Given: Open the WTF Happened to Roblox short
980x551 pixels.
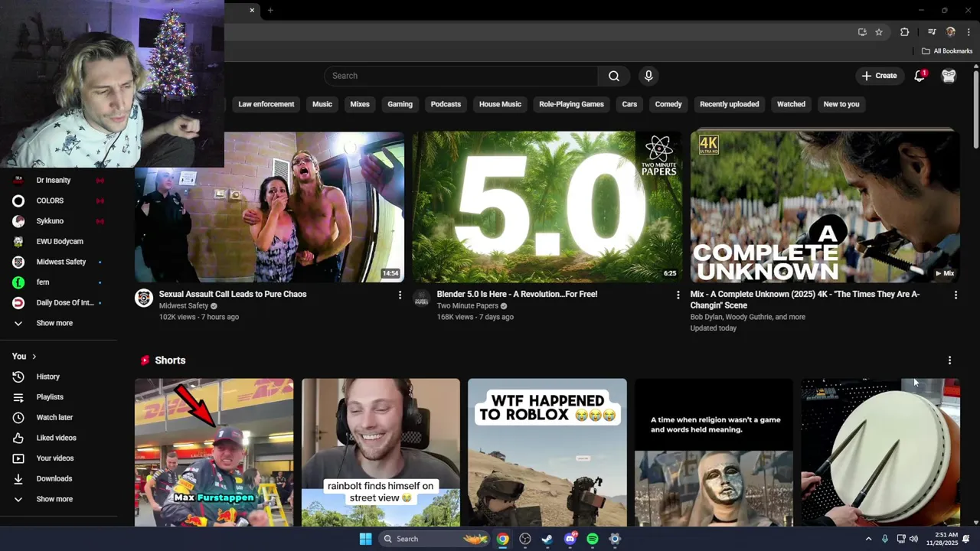Looking at the screenshot, I should click(x=547, y=452).
